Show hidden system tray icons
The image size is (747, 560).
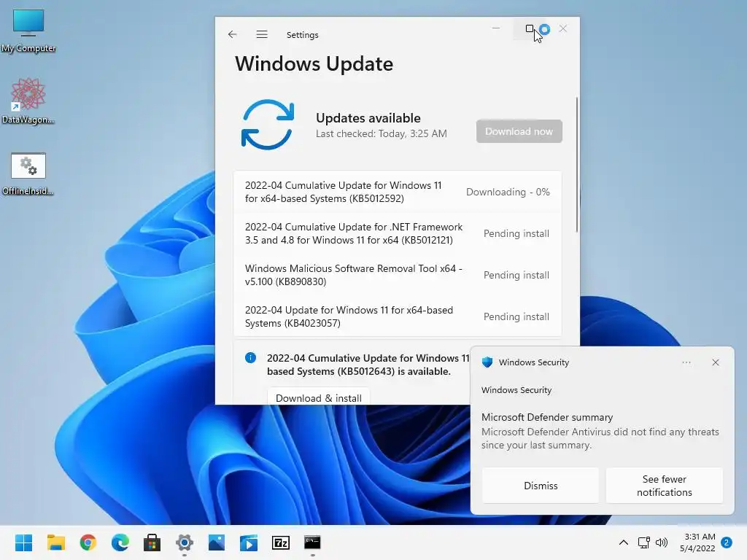[x=623, y=542]
